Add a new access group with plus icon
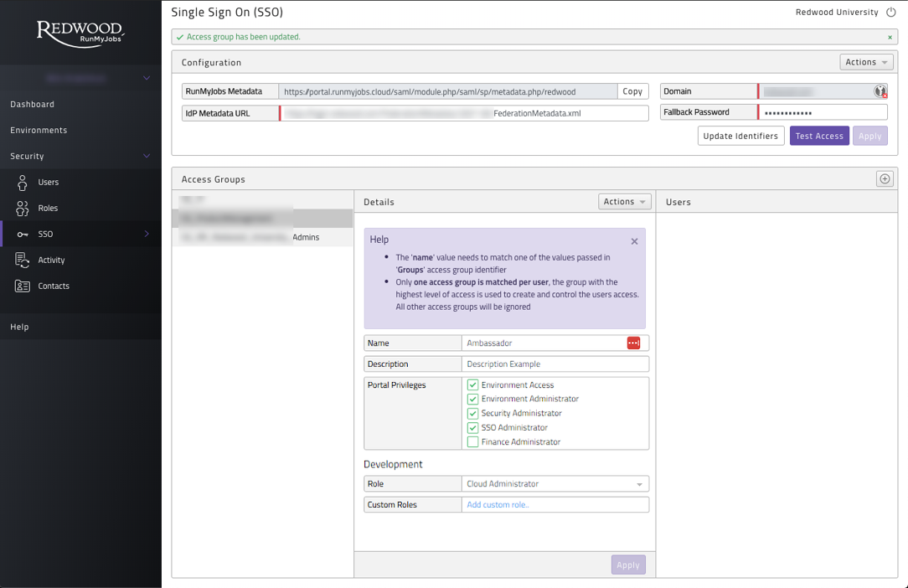The width and height of the screenshot is (908, 588). point(885,179)
